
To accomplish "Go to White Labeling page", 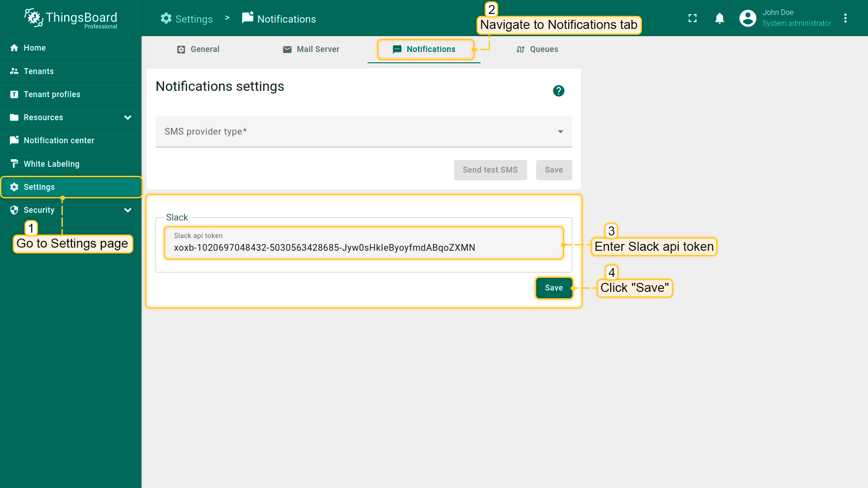I will 52,164.
